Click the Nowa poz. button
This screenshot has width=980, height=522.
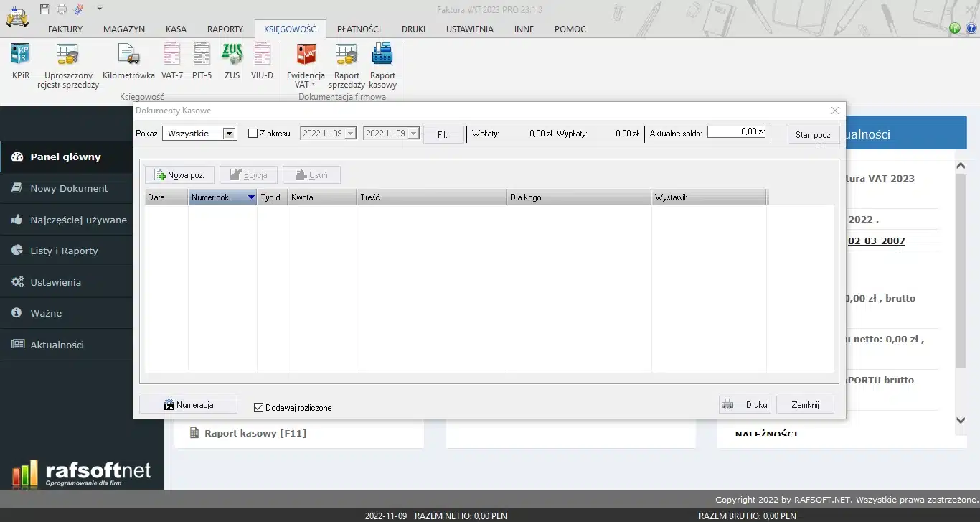pos(179,175)
